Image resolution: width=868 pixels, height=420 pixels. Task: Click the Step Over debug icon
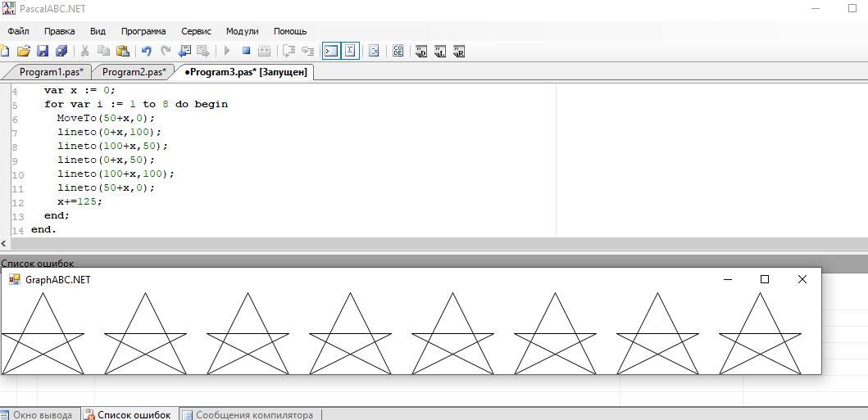pos(289,51)
